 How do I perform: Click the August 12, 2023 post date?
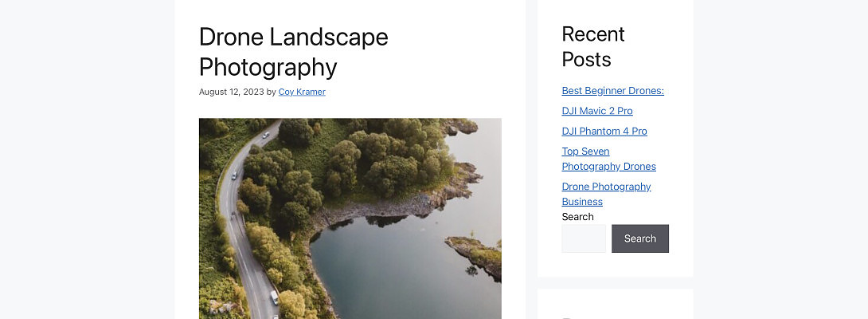pos(231,92)
